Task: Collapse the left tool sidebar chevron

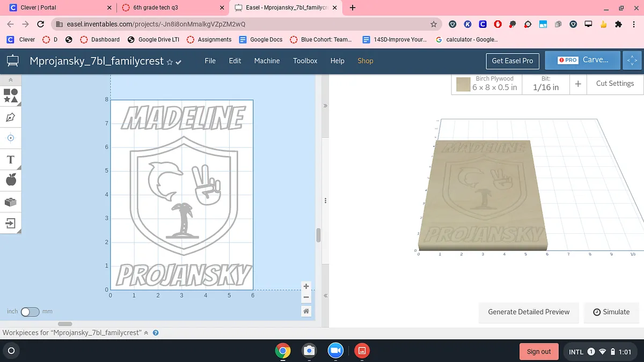Action: 11,79
